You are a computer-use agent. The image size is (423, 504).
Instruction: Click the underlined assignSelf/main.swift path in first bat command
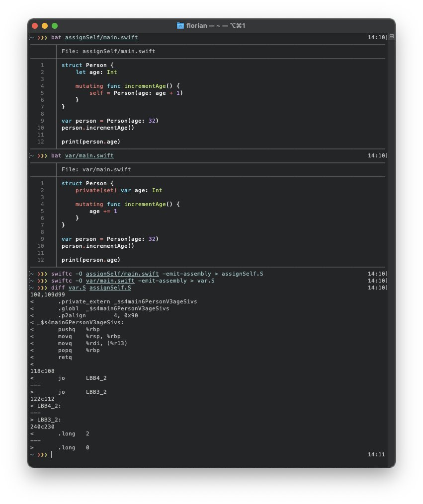click(x=101, y=37)
